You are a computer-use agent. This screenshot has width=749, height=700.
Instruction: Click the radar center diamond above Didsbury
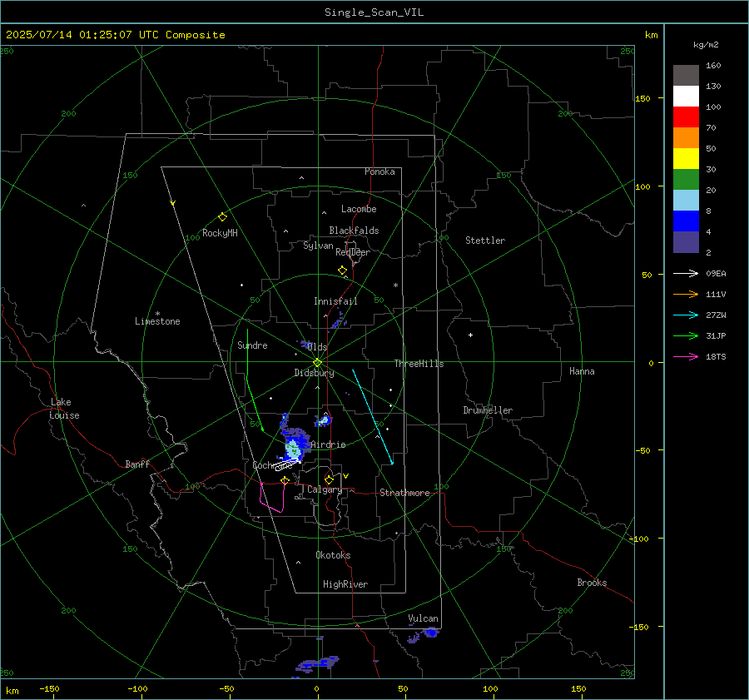tap(317, 363)
